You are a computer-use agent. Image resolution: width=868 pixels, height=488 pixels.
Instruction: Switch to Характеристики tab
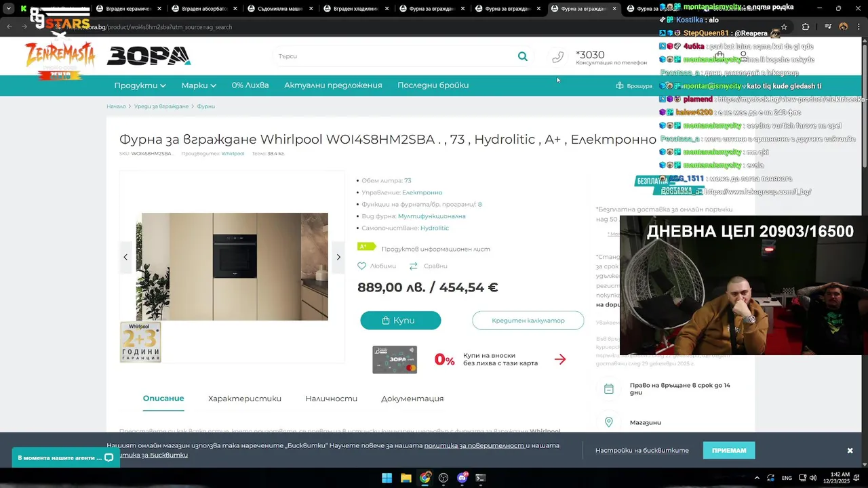tap(245, 399)
